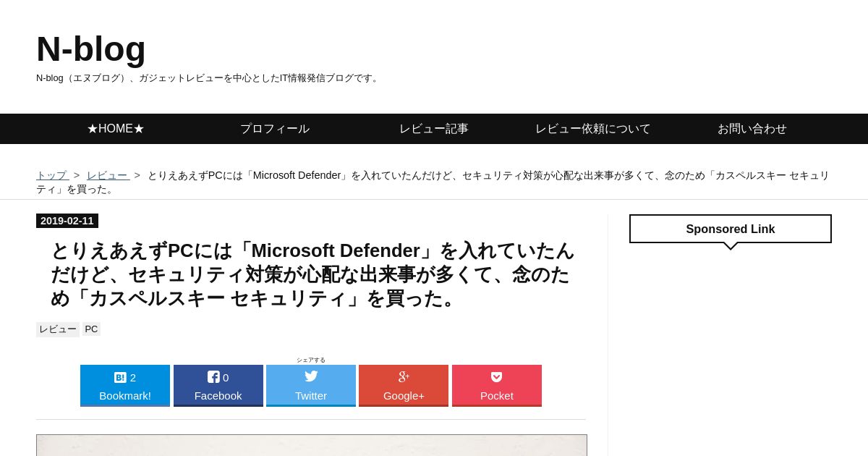
Task: Tweet the article via Twitter label
Action: coord(311,396)
